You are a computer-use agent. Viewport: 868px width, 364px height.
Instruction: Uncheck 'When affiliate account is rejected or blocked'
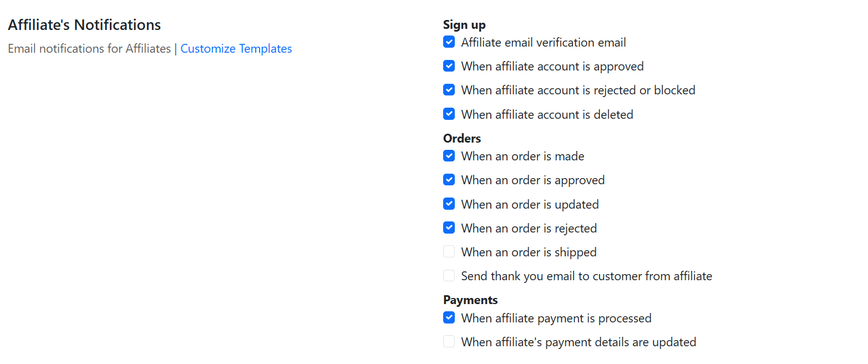click(449, 90)
